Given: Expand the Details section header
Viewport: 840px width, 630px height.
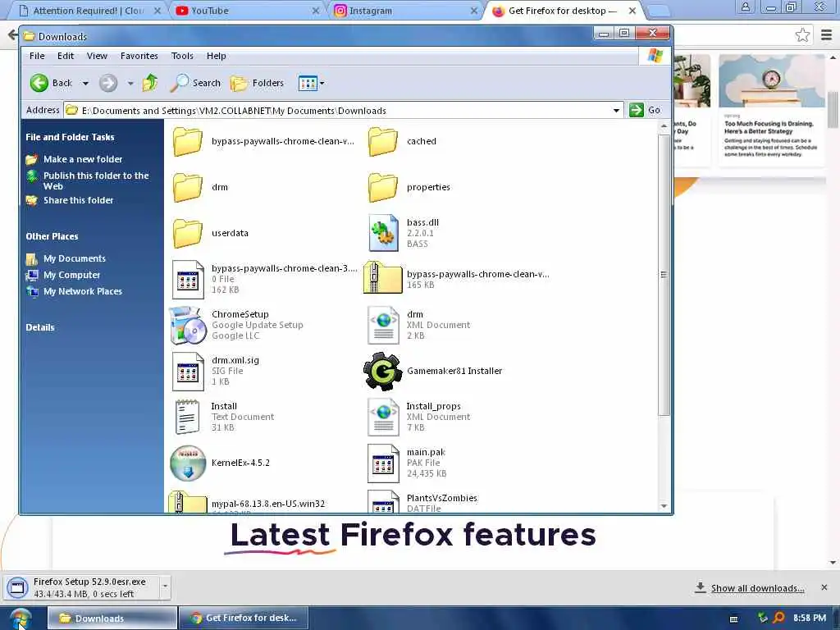Looking at the screenshot, I should [40, 327].
